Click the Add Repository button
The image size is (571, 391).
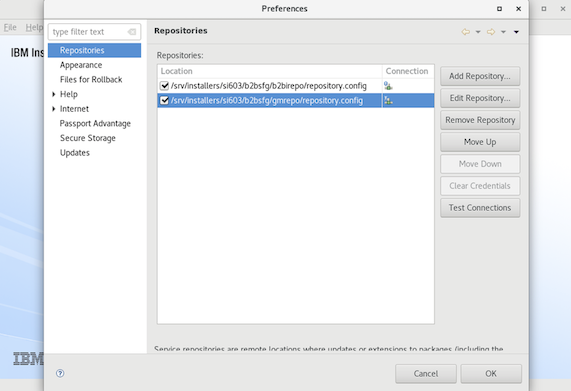(480, 76)
